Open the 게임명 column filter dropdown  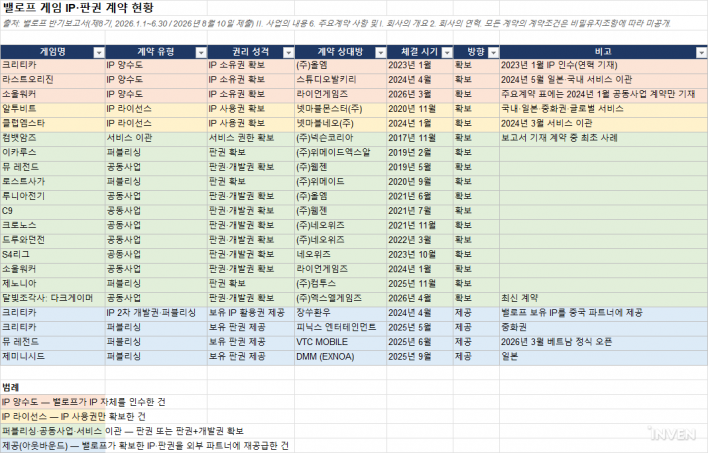tap(99, 53)
